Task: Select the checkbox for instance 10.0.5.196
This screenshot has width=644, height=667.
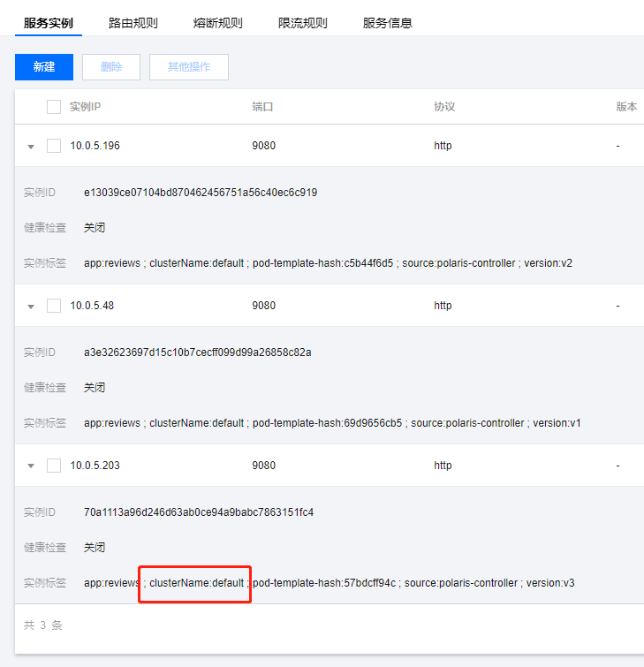Action: 54,146
